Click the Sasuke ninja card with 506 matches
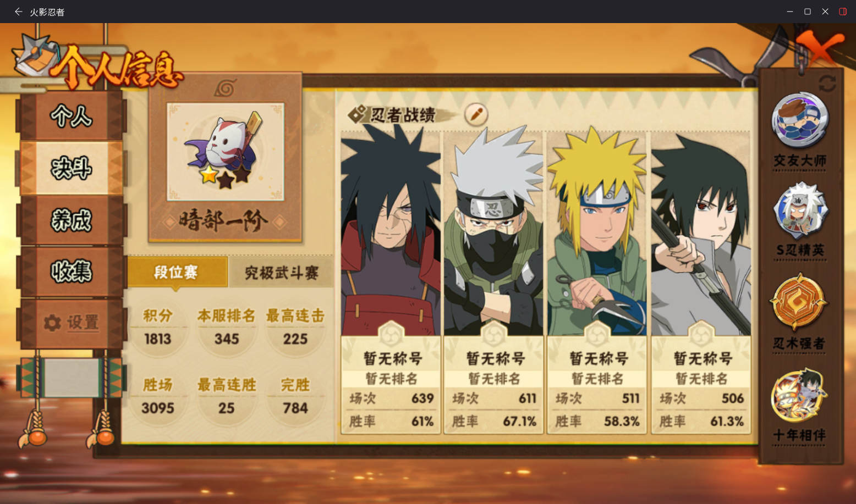This screenshot has width=856, height=504. 701,283
